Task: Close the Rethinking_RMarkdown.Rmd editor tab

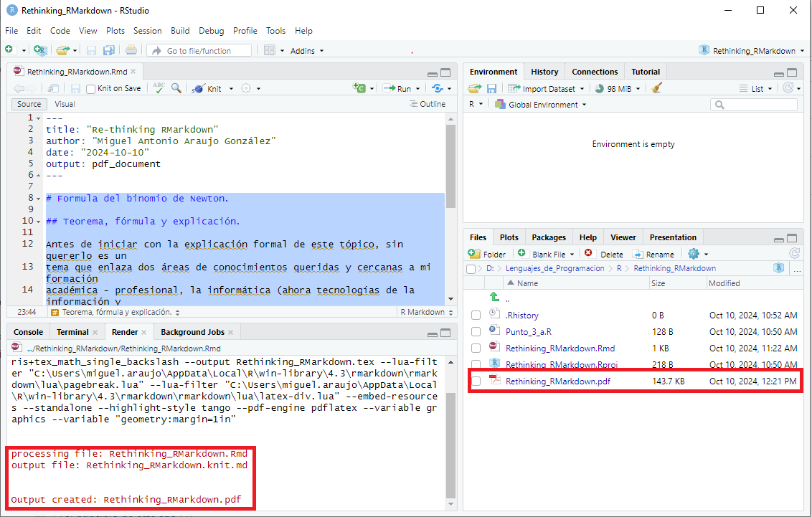Action: click(x=133, y=72)
